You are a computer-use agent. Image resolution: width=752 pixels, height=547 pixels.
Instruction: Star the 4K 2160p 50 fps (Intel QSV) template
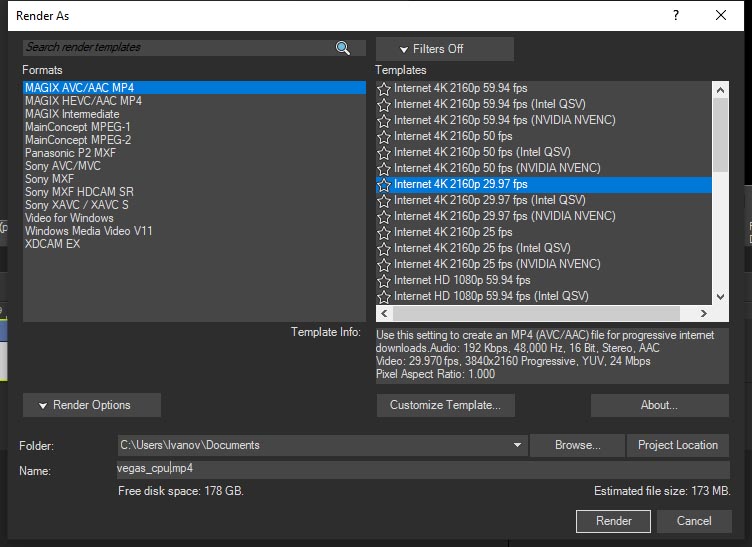pyautogui.click(x=384, y=152)
